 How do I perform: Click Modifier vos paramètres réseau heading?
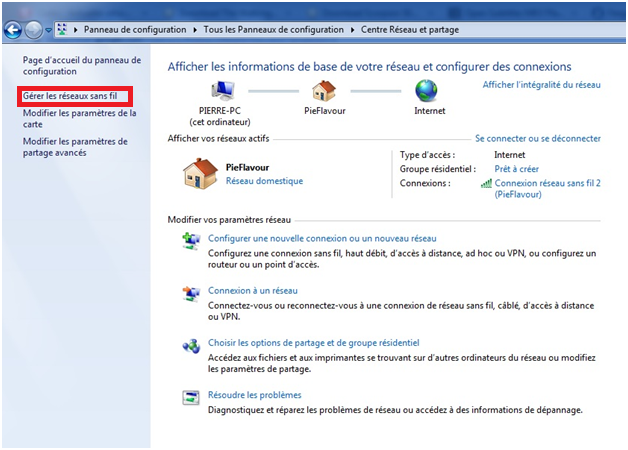[229, 220]
